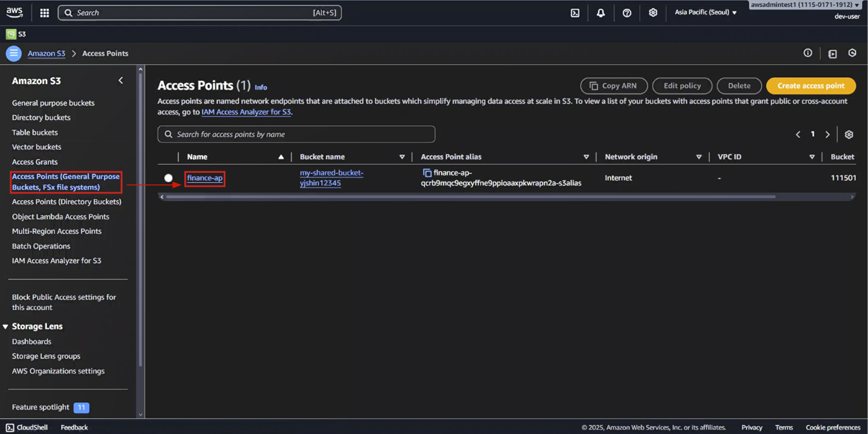Click the Info link next to Access Points

pos(261,88)
